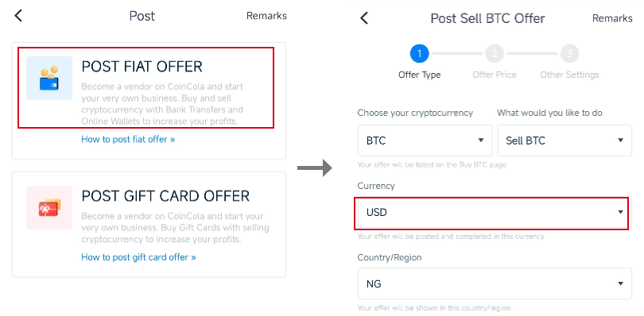
Task: Select step 1 Offer Type circle
Action: pos(419,53)
